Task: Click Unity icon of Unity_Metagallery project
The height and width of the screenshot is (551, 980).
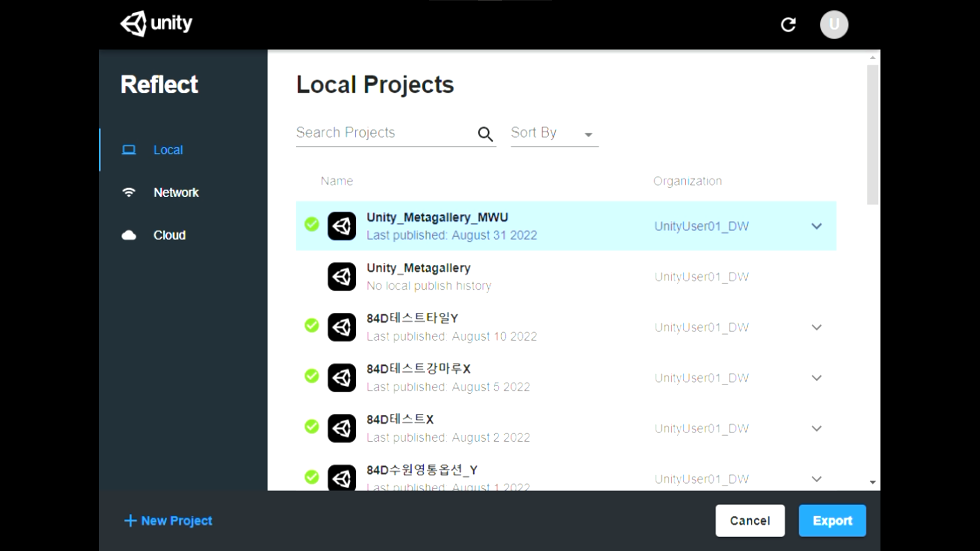Action: tap(341, 277)
